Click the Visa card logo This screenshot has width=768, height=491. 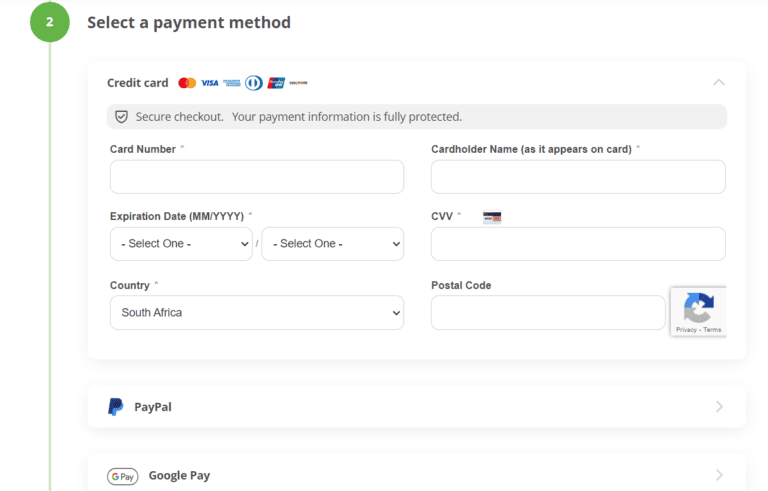click(209, 83)
